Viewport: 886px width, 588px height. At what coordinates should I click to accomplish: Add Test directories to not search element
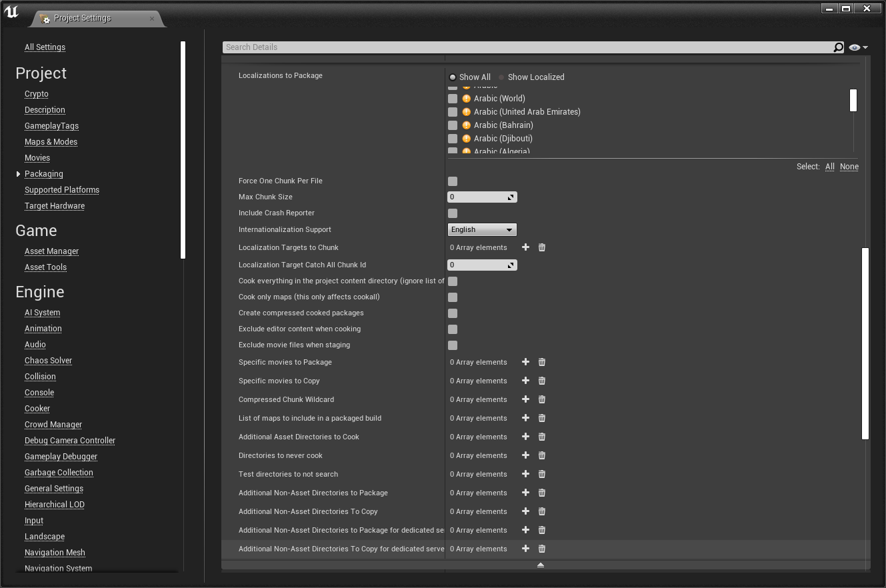pyautogui.click(x=525, y=474)
